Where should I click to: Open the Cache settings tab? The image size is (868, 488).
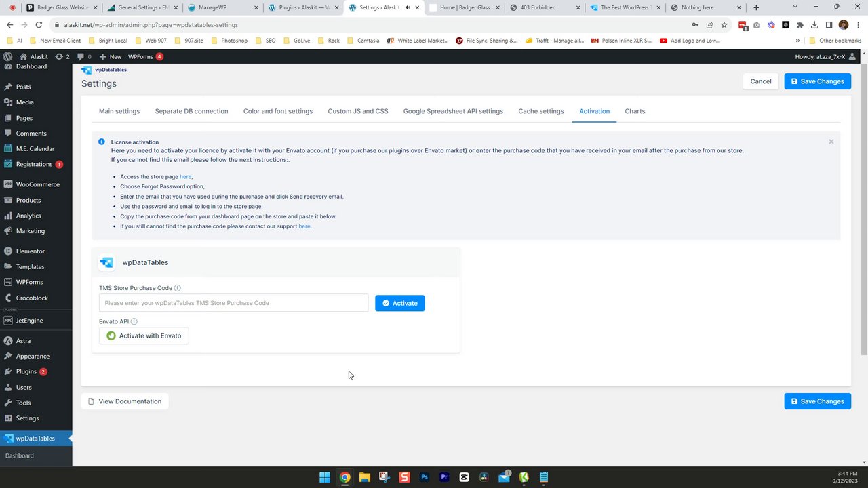coord(541,111)
